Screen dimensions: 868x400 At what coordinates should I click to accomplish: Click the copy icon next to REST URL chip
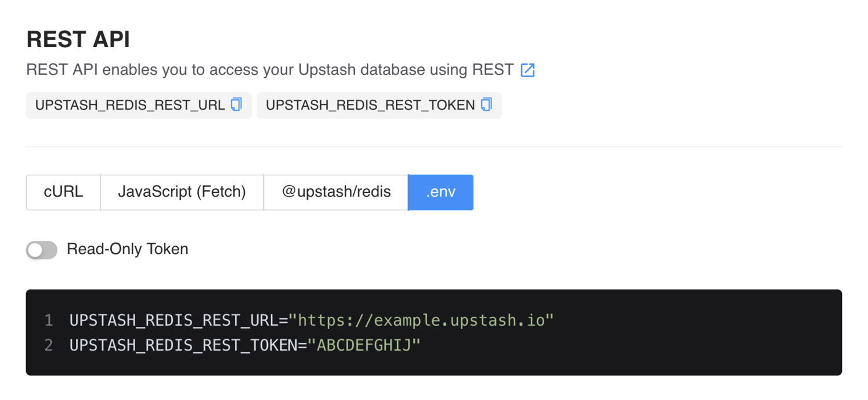[x=235, y=105]
